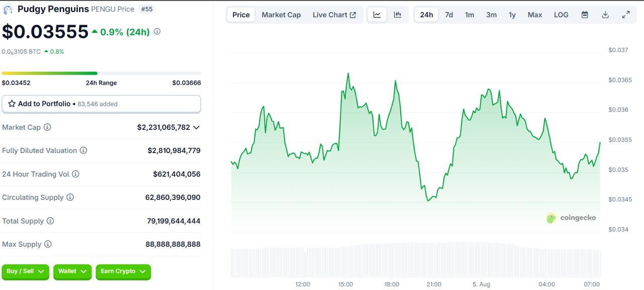Open the Earn Crypto dropdown
The width and height of the screenshot is (644, 290).
pos(123,271)
